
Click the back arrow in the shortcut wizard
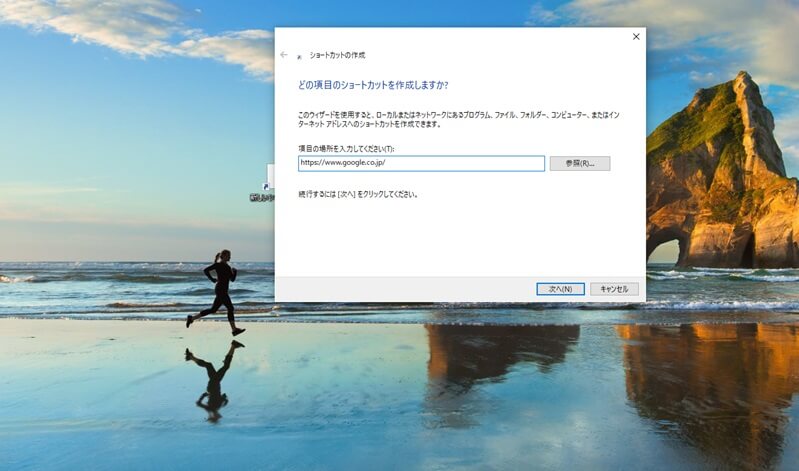[284, 55]
